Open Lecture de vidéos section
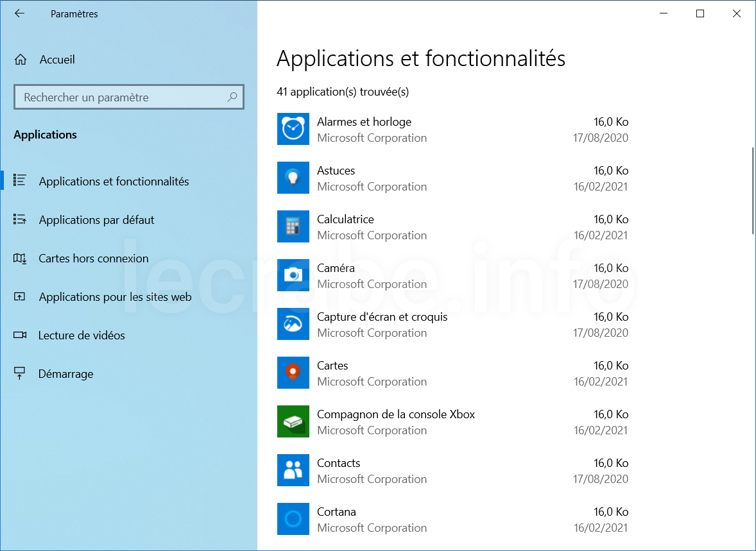The image size is (756, 551). pyautogui.click(x=82, y=335)
